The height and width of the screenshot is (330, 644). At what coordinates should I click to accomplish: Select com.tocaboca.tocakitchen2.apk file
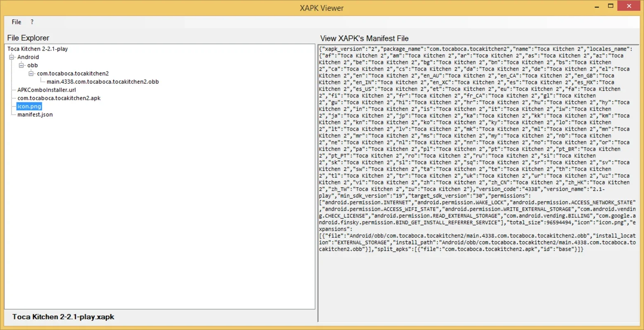(x=59, y=98)
